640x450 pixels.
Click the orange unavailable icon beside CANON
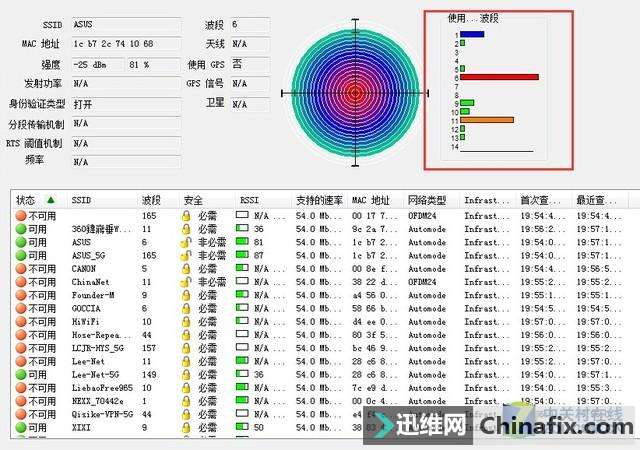pos(21,269)
